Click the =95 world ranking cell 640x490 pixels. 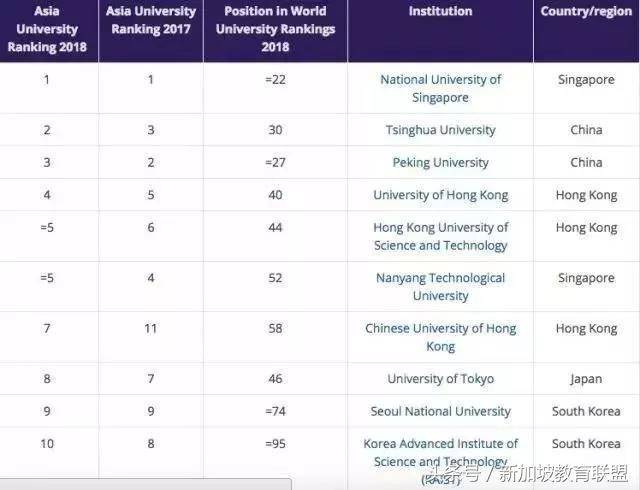click(x=275, y=443)
